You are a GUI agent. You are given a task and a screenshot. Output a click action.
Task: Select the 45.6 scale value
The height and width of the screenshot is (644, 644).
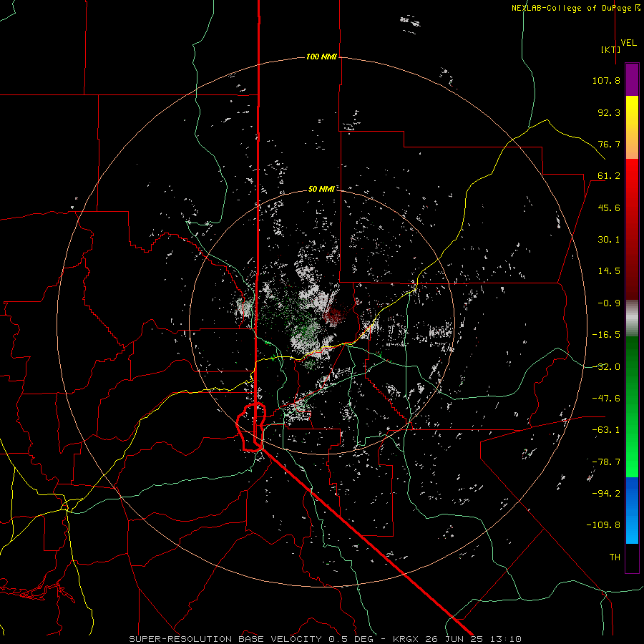point(609,208)
